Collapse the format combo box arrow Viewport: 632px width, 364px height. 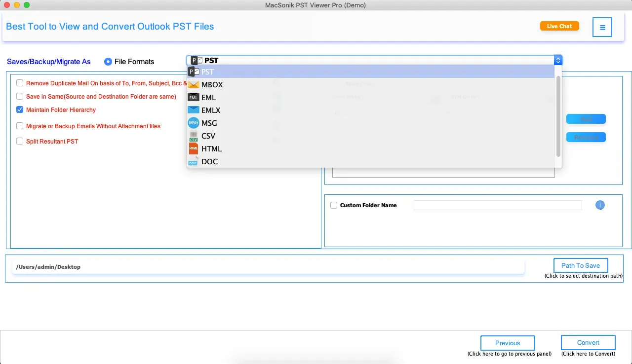tap(558, 60)
